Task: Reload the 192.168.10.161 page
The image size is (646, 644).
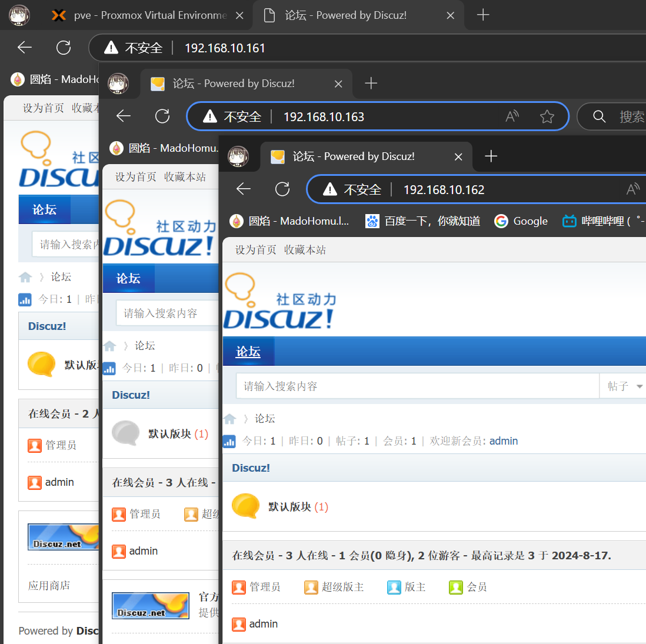Action: (64, 48)
